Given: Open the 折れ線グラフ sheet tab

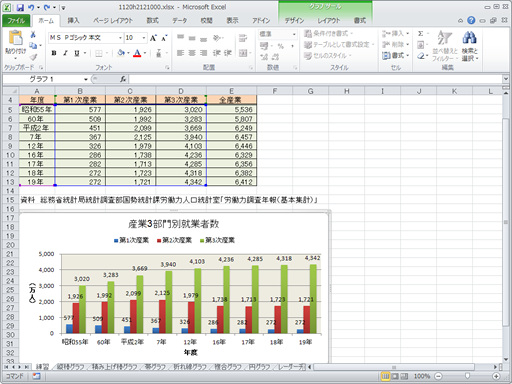Looking at the screenshot, I should pos(190,367).
